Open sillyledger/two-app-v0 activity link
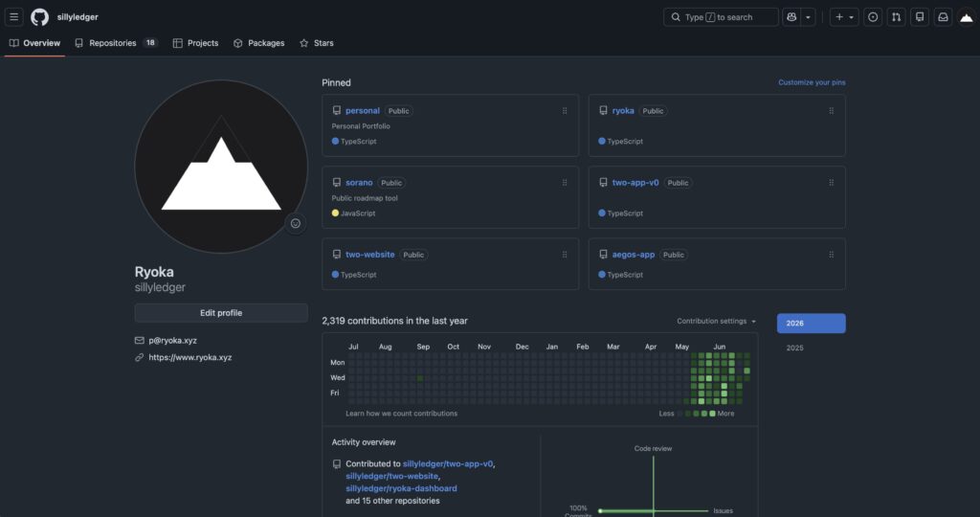 pyautogui.click(x=448, y=463)
